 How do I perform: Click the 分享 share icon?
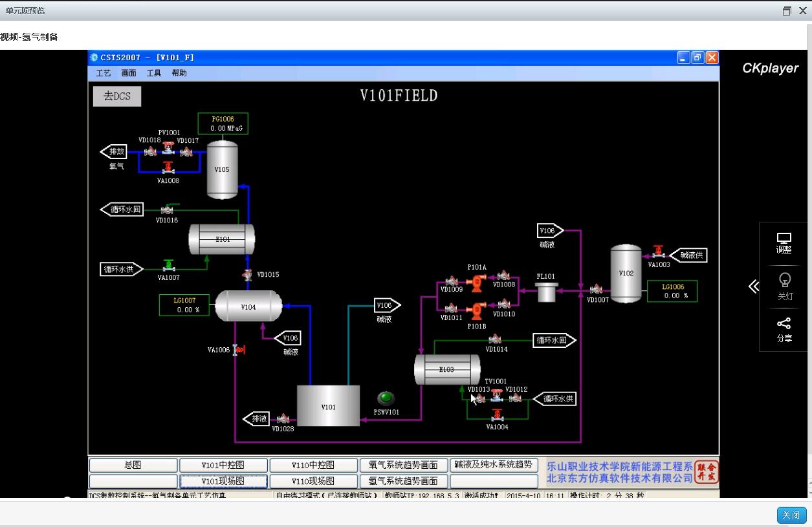pos(784,329)
